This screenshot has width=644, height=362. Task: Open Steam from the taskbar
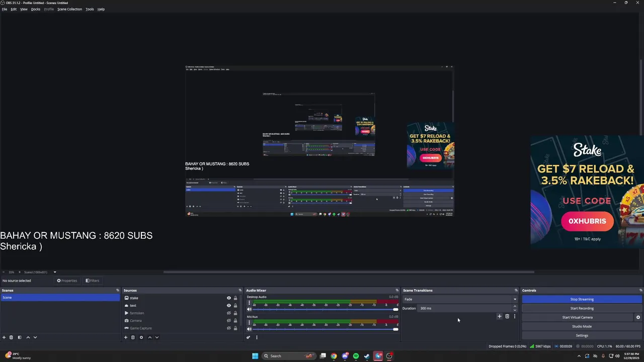367,356
